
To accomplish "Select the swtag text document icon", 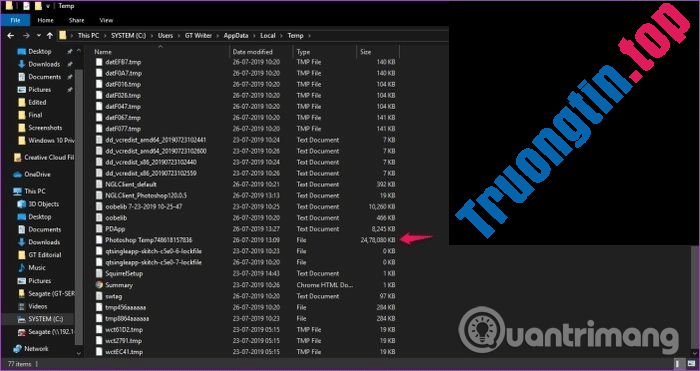I will click(x=99, y=296).
